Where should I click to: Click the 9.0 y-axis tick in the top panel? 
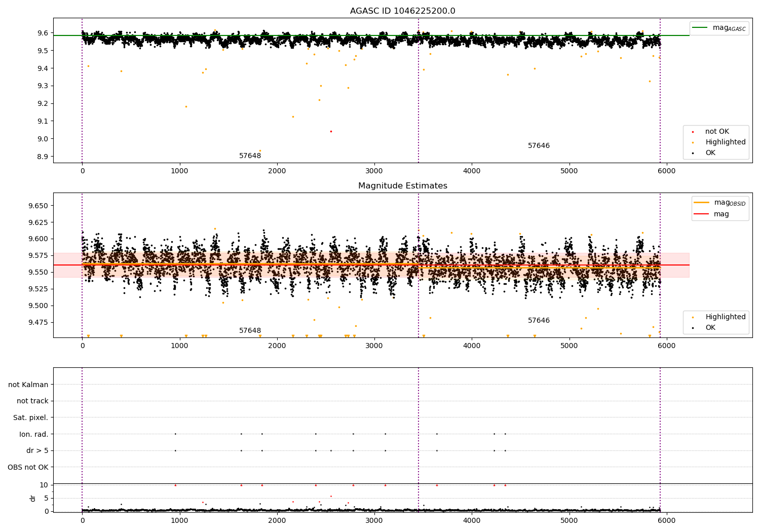click(x=43, y=139)
